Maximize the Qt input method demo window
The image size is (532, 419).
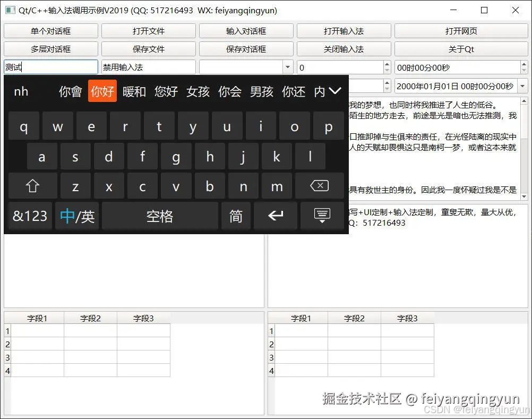484,10
